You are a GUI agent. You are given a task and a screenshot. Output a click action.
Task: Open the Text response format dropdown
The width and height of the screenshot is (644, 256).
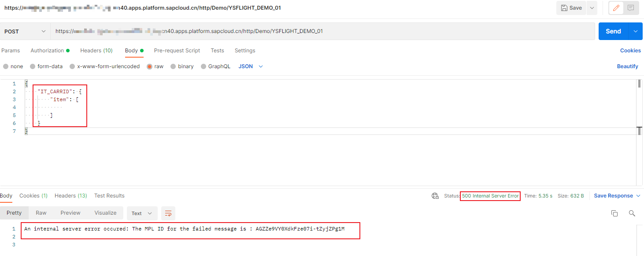142,213
